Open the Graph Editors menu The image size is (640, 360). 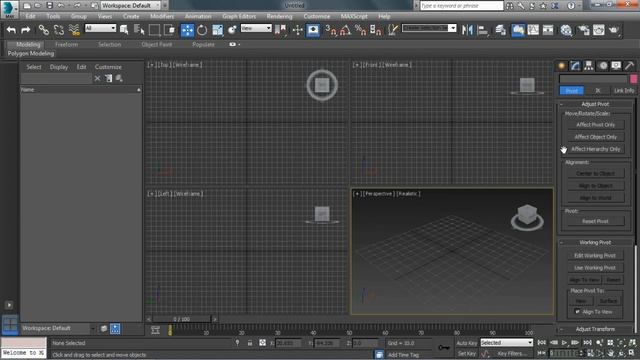click(x=239, y=16)
